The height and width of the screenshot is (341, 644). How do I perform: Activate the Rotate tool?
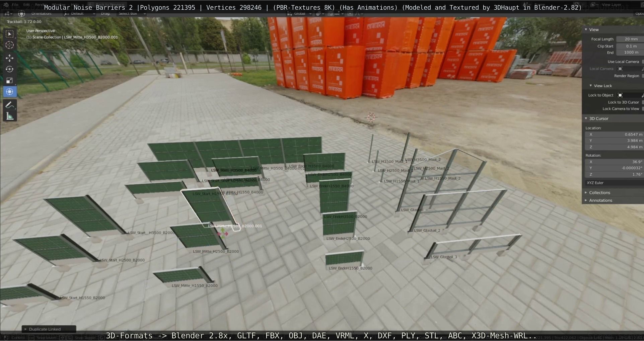coord(9,69)
